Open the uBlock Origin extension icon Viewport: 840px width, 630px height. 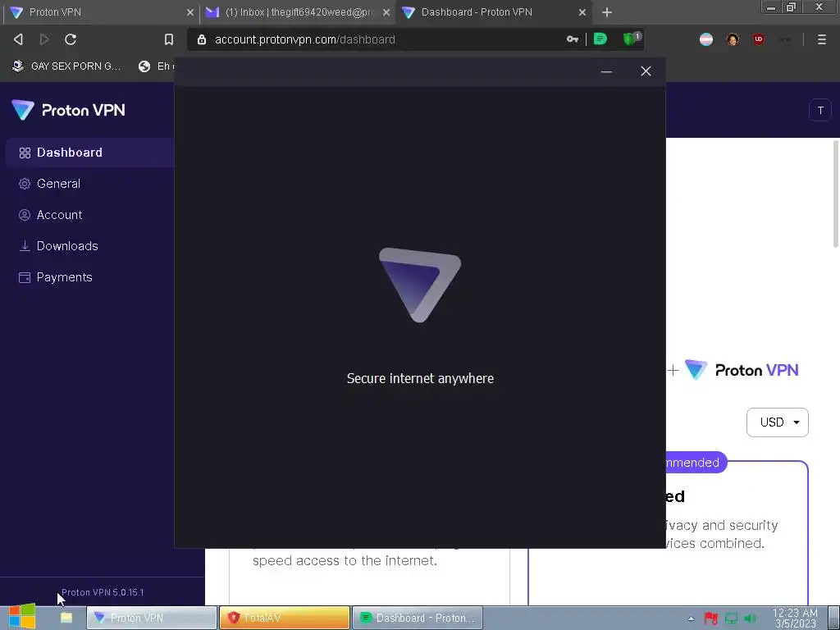[758, 39]
